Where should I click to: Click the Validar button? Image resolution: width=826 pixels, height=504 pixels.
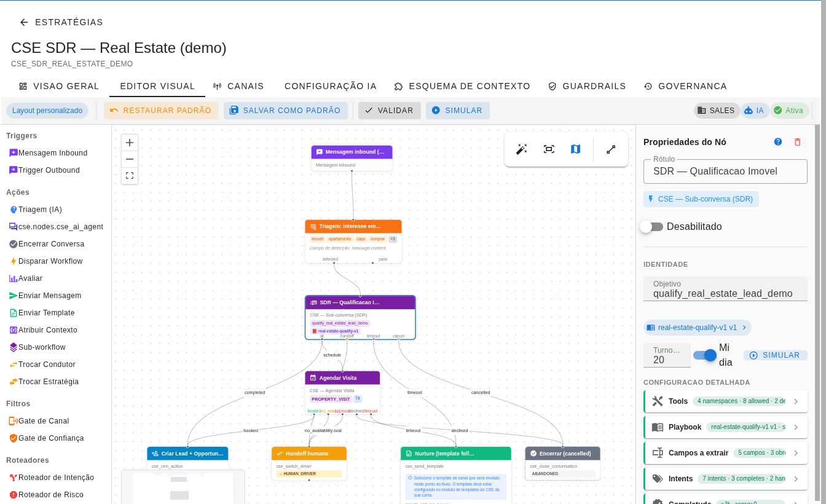tap(390, 111)
